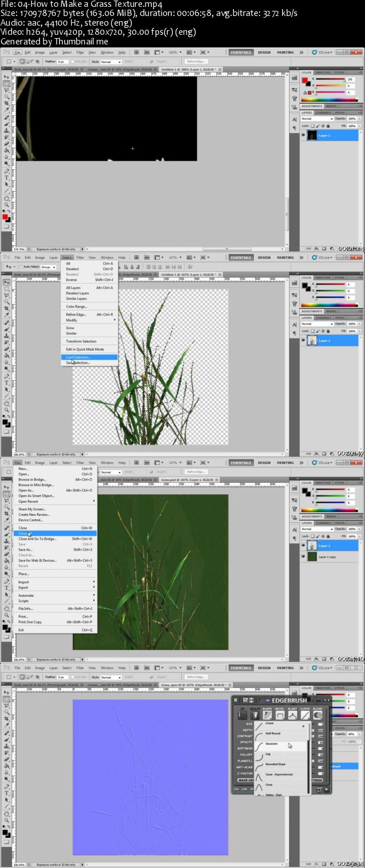This screenshot has height=868, width=365.
Task: Hide Layer 1 in the black-canvas frame
Action: (x=303, y=136)
